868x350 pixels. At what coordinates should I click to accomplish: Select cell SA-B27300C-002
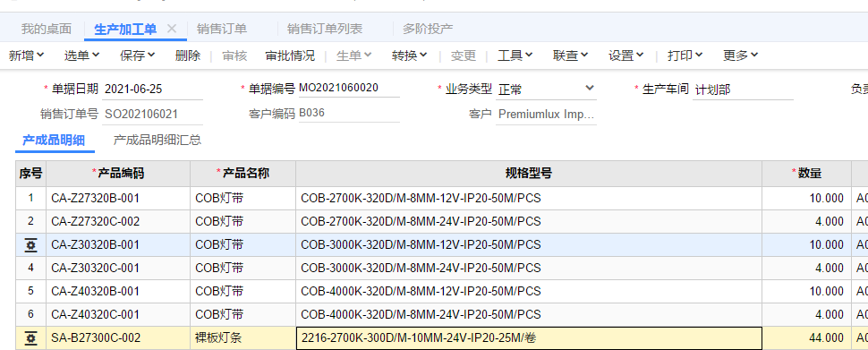click(x=118, y=337)
